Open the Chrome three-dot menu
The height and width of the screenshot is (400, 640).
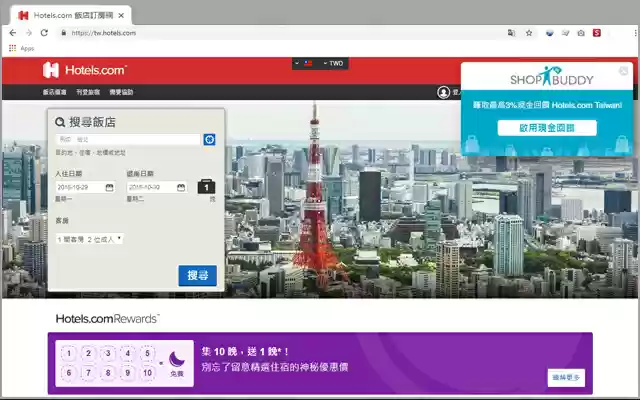pyautogui.click(x=636, y=33)
